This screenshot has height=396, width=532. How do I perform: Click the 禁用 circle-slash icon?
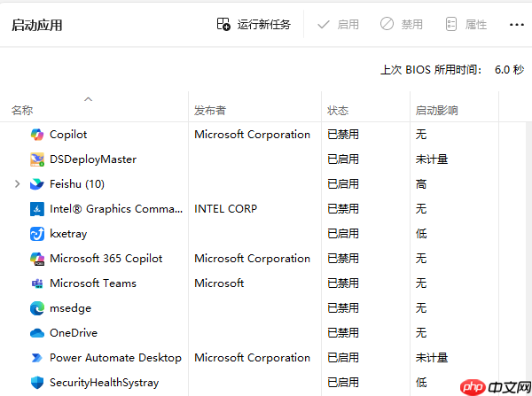pos(387,24)
